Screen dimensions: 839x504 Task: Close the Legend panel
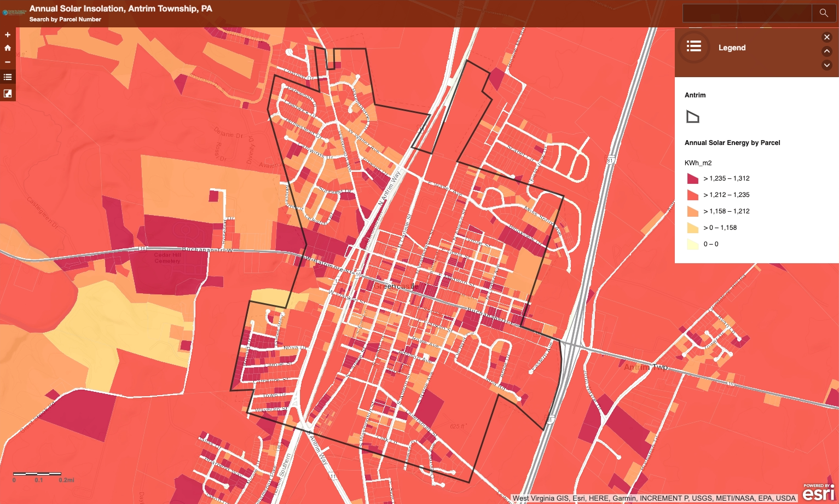(x=827, y=37)
